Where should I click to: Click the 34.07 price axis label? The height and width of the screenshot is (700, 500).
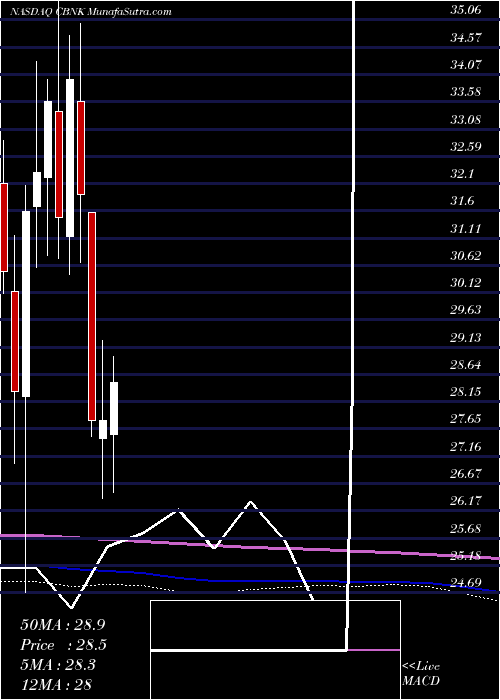click(x=465, y=64)
